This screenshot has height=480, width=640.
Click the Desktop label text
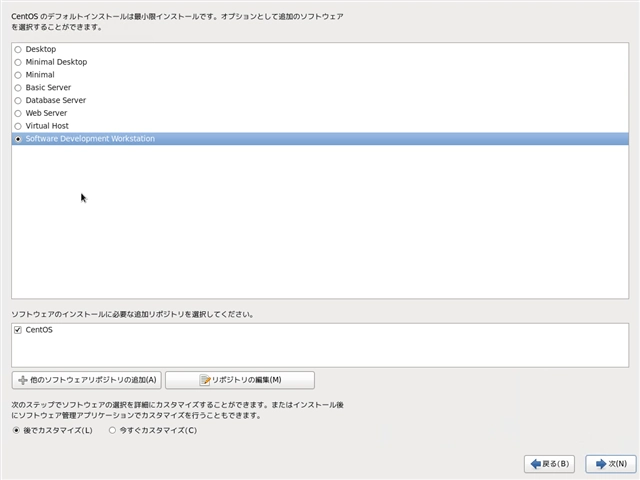coord(41,49)
